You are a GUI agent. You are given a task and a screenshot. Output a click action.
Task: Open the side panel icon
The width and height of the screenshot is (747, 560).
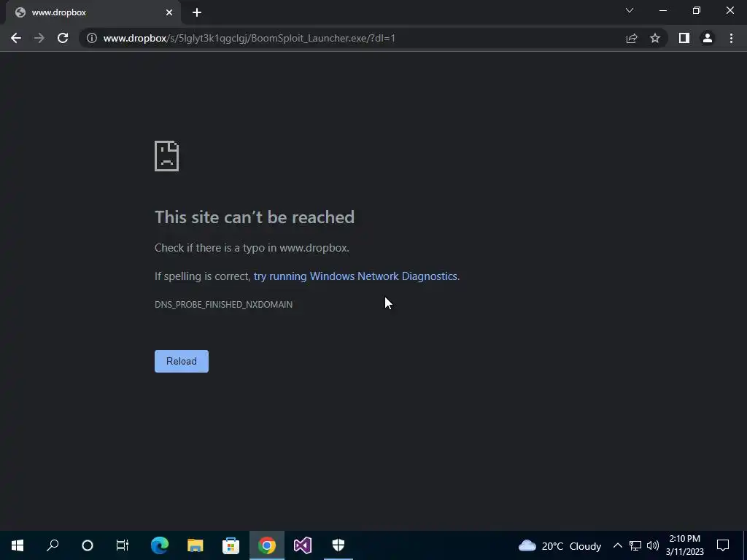(x=684, y=38)
